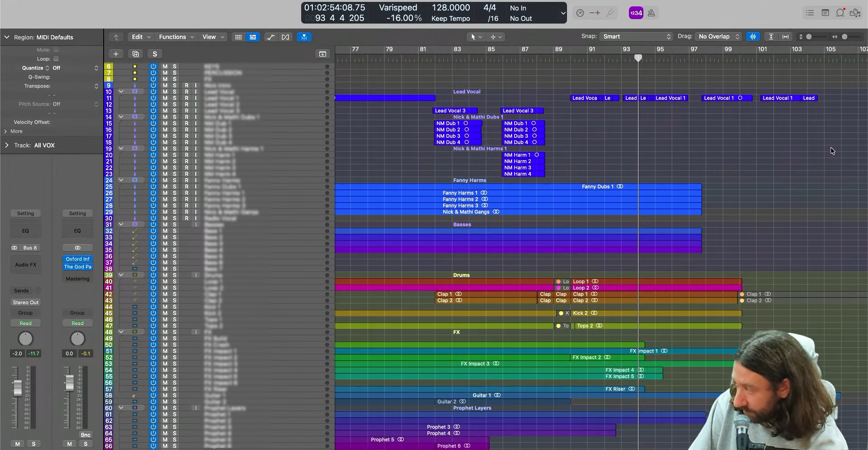
Task: Click the up-arrow hierarchy button beside Edit
Action: (116, 37)
